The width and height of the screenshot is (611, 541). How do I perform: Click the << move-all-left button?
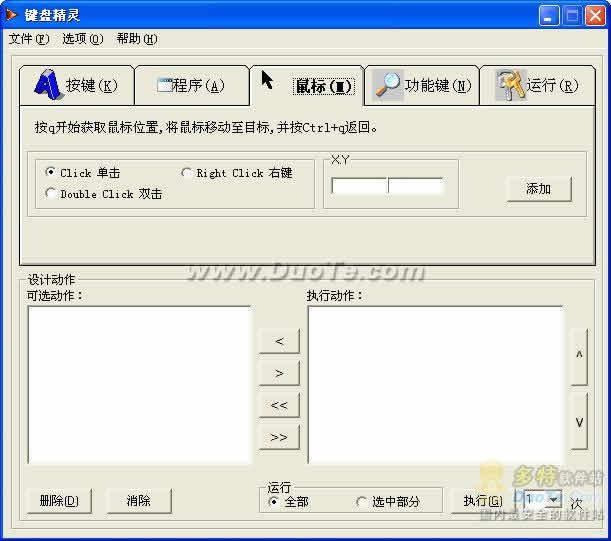279,405
